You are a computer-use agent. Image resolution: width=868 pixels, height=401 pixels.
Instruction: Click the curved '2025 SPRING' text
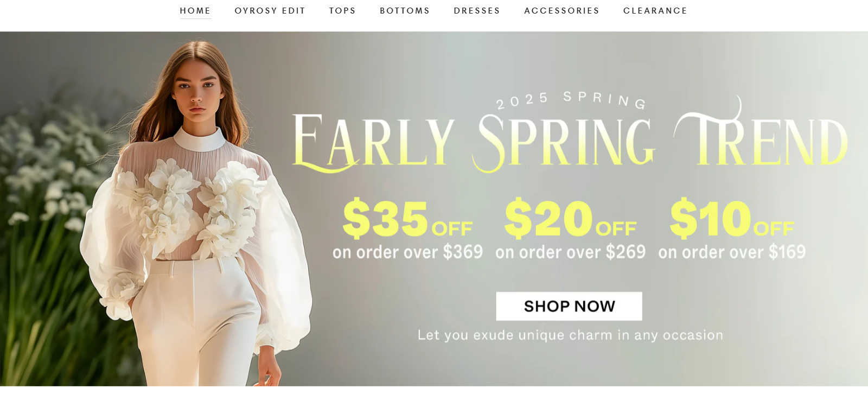click(571, 100)
